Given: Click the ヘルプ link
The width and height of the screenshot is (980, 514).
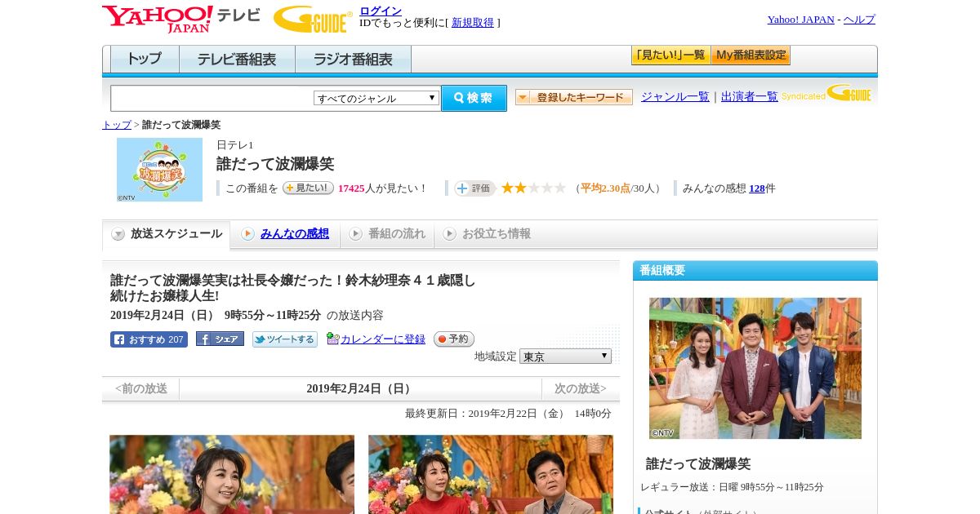Looking at the screenshot, I should [859, 20].
